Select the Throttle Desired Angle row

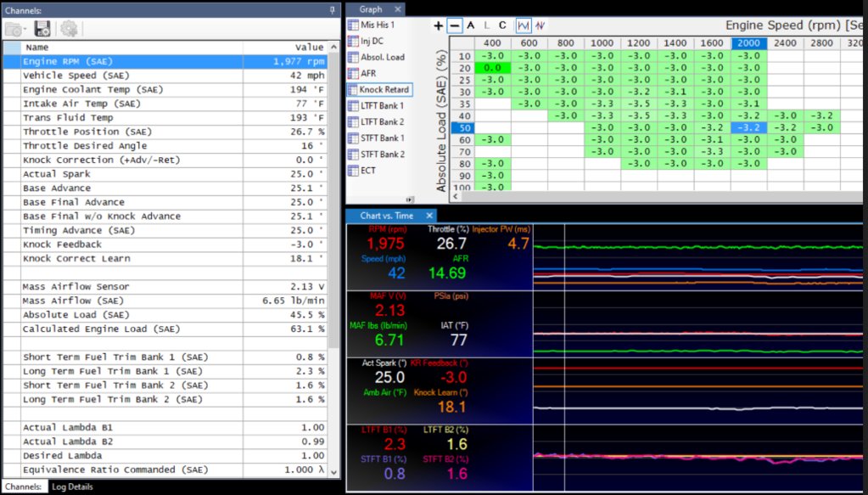point(165,146)
